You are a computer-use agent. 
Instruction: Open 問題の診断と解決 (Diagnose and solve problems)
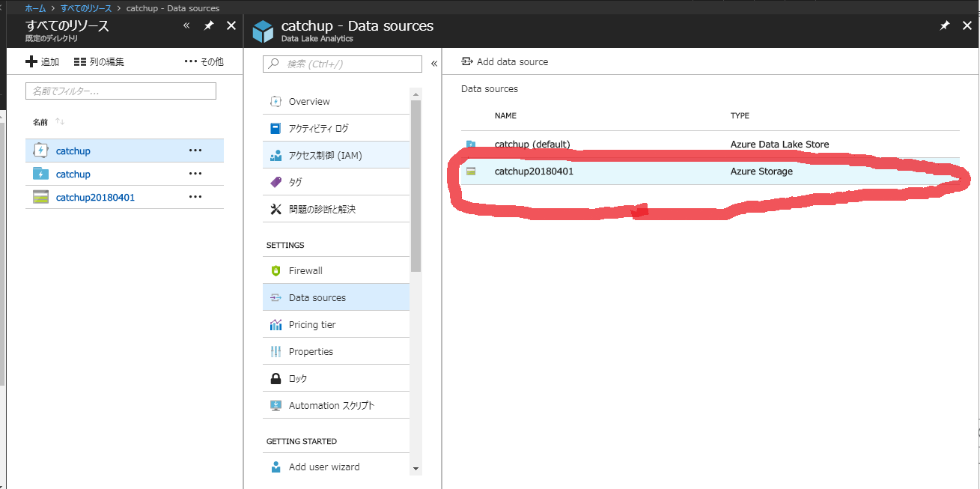pos(323,208)
